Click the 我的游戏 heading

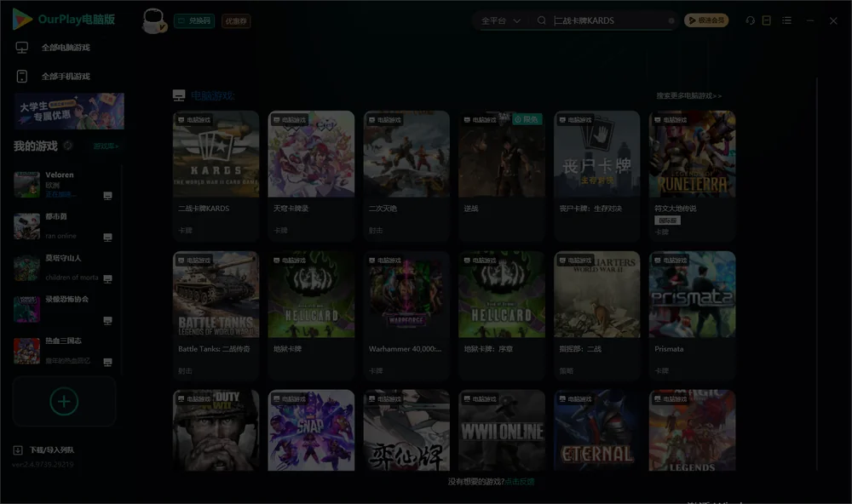click(35, 146)
